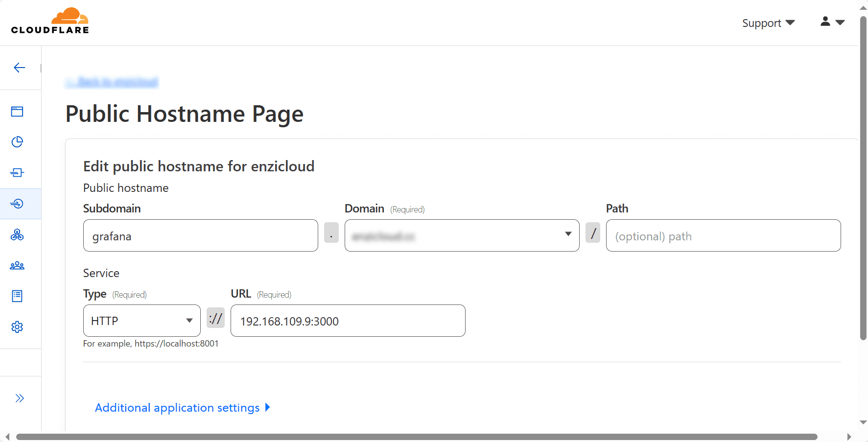Open the logs list sidebar icon
868x442 pixels.
(17, 296)
